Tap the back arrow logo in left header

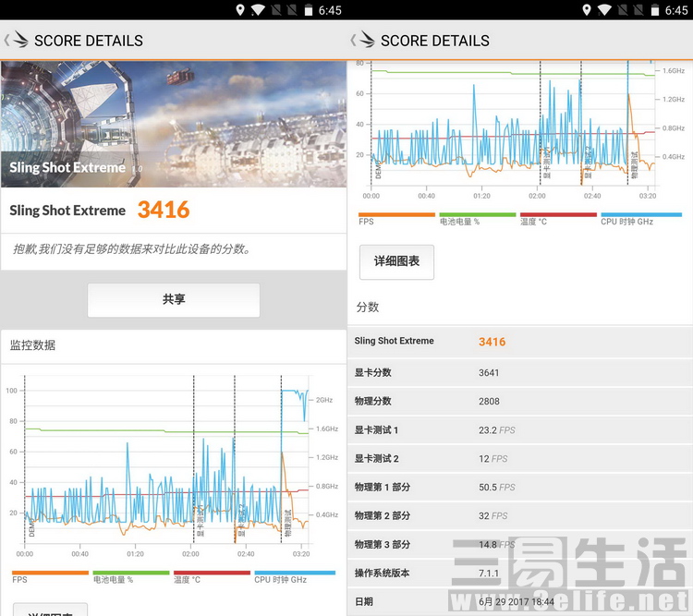pos(17,41)
